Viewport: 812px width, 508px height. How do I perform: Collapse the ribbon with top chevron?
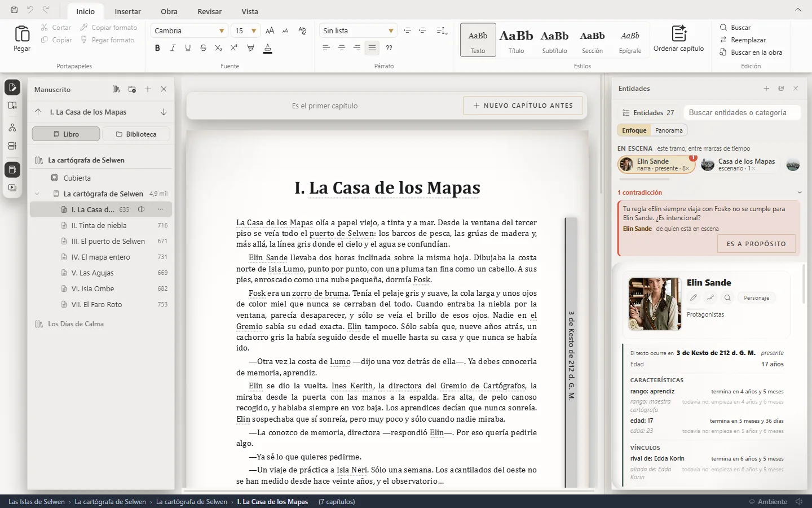(x=798, y=10)
